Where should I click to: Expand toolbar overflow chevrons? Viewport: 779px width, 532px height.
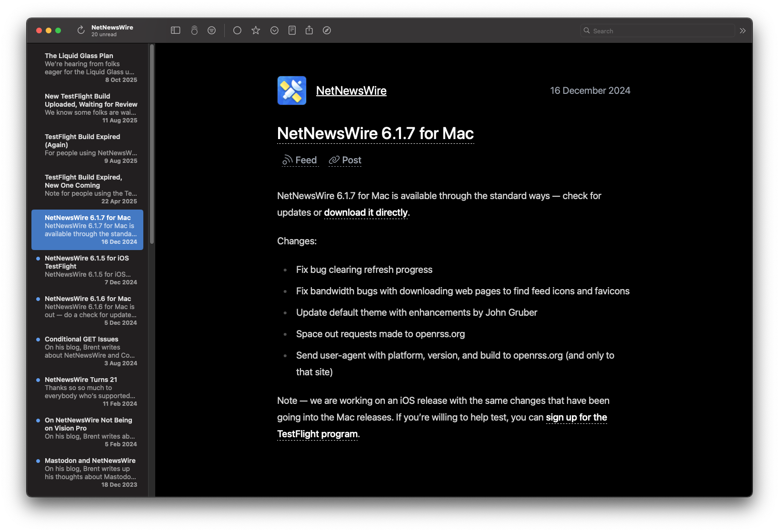click(x=743, y=31)
